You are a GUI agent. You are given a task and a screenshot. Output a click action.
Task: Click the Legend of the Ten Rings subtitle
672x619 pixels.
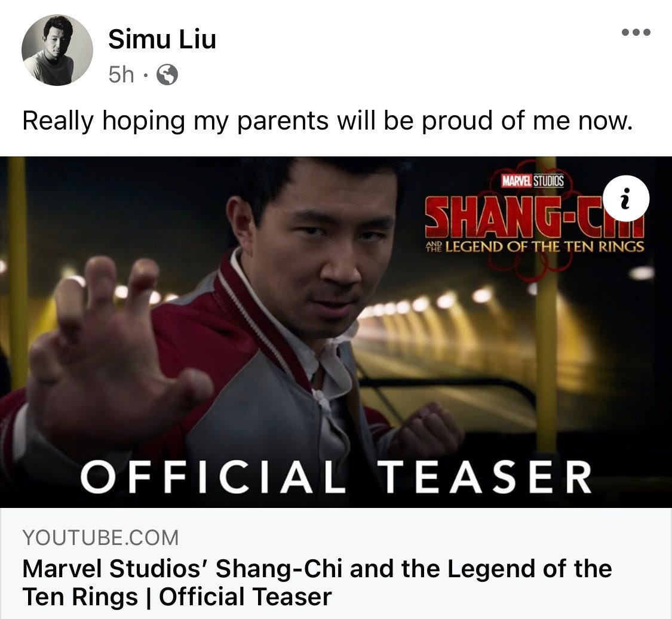(x=535, y=247)
